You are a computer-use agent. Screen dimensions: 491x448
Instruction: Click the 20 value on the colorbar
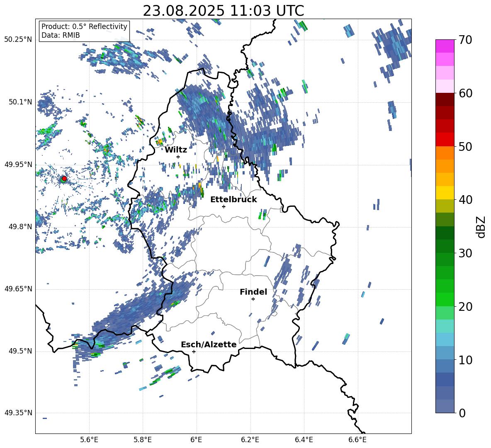[x=465, y=306]
